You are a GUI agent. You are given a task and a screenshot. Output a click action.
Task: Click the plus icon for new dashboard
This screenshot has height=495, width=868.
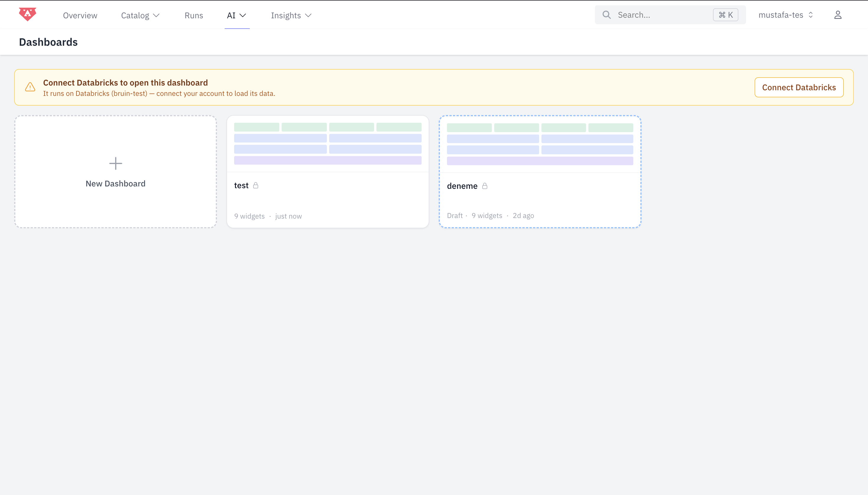[116, 163]
